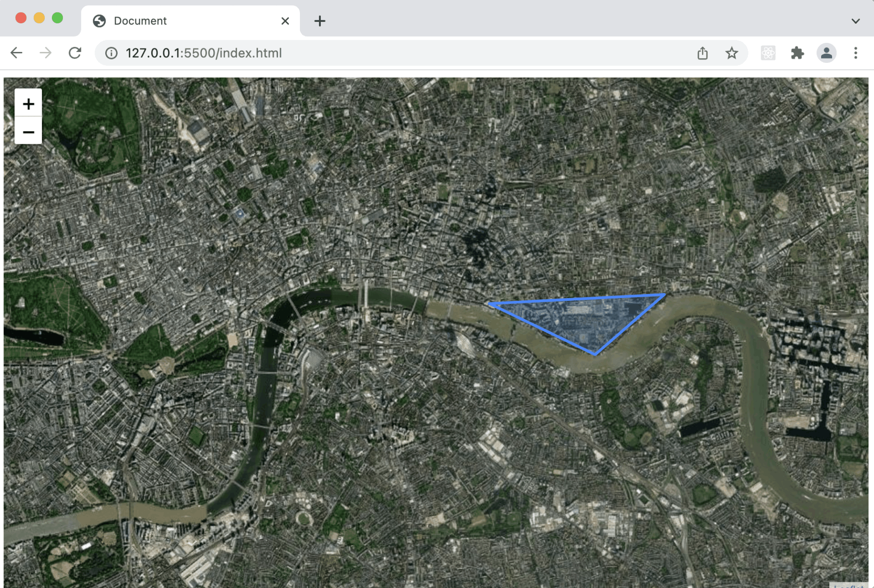
Task: Open the Chrome three-dot menu
Action: coord(855,53)
